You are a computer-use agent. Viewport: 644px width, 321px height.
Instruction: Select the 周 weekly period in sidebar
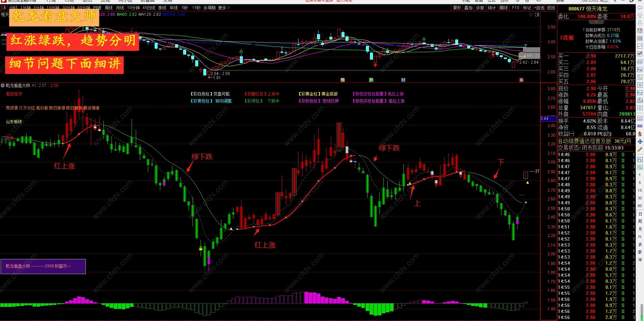tap(640, 221)
